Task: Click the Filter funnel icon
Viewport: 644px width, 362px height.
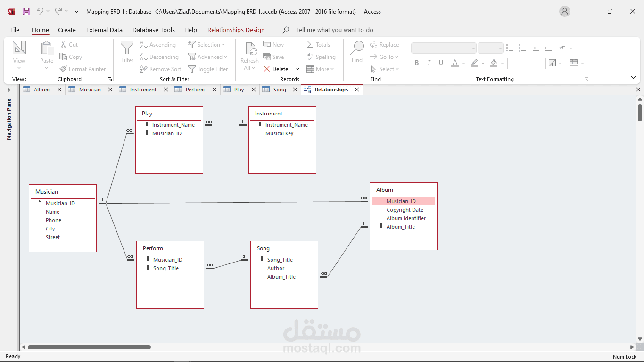Action: pos(127,48)
